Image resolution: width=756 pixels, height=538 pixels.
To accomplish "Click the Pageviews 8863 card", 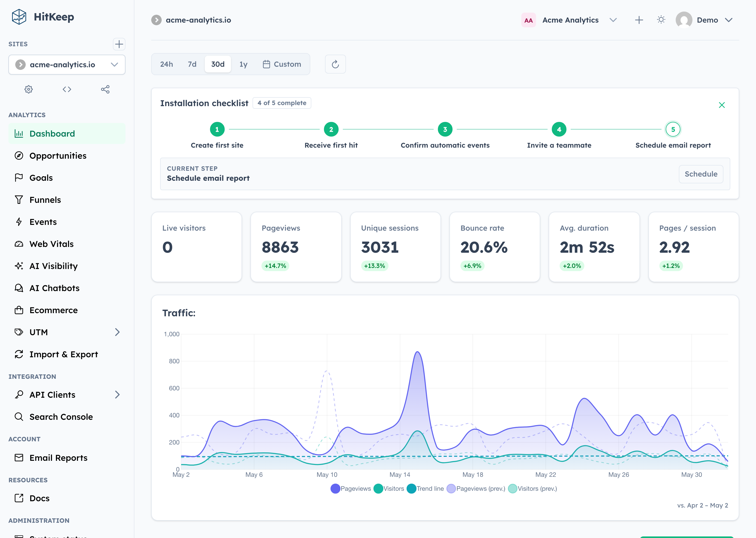I will click(296, 247).
